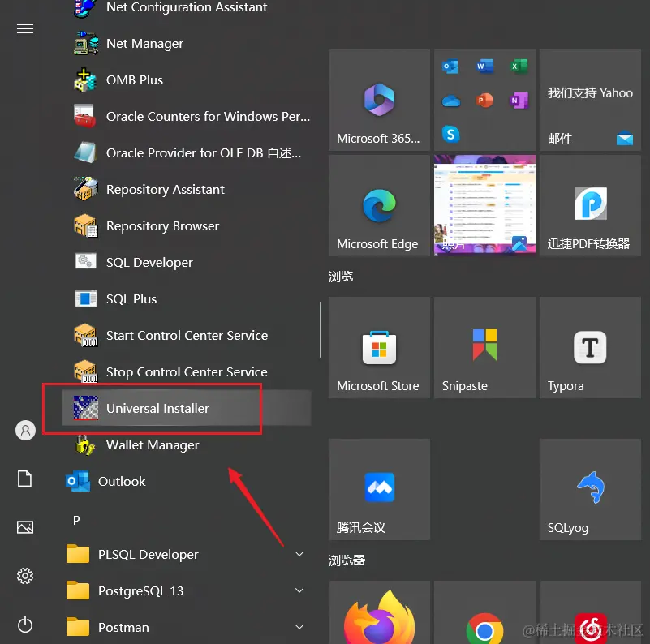Launch OMB Plus
The width and height of the screenshot is (650, 644).
pyautogui.click(x=187, y=80)
